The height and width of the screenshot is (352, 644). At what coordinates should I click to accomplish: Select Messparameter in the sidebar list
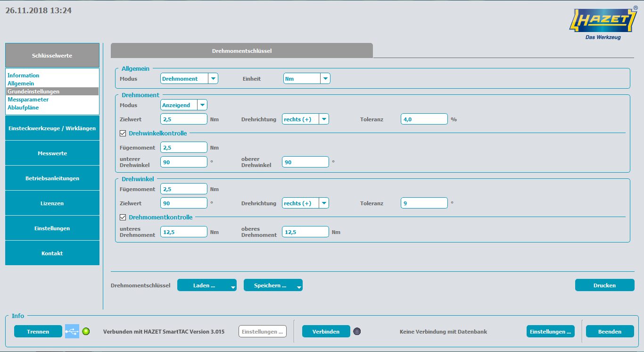click(x=28, y=100)
